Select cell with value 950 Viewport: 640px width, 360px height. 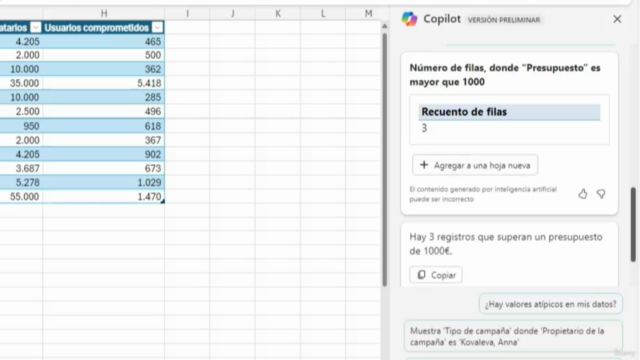tap(21, 126)
